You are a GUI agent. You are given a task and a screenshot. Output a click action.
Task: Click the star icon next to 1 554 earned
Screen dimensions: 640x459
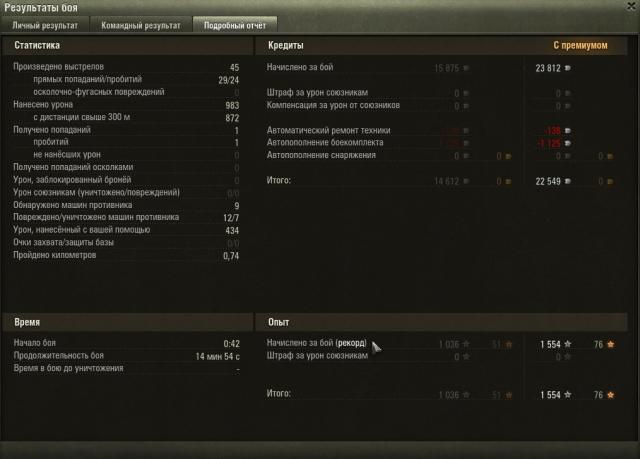[568, 344]
